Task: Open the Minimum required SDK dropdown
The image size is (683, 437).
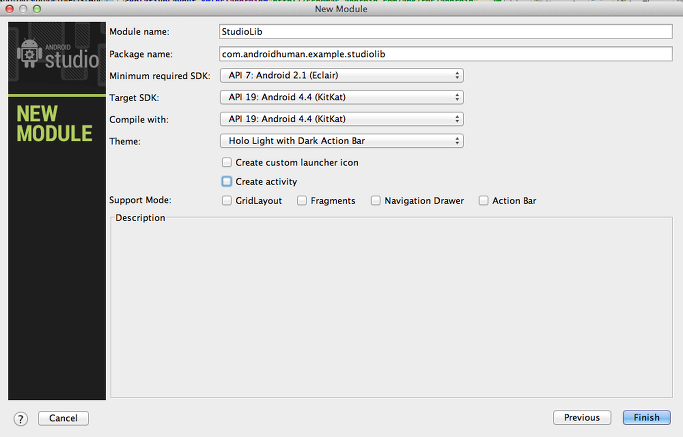Action: 342,75
